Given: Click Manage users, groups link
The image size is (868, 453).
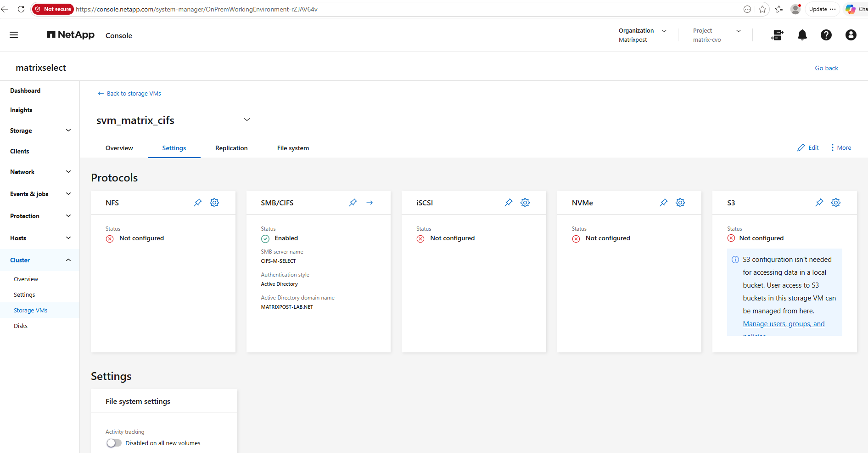Looking at the screenshot, I should [x=784, y=324].
